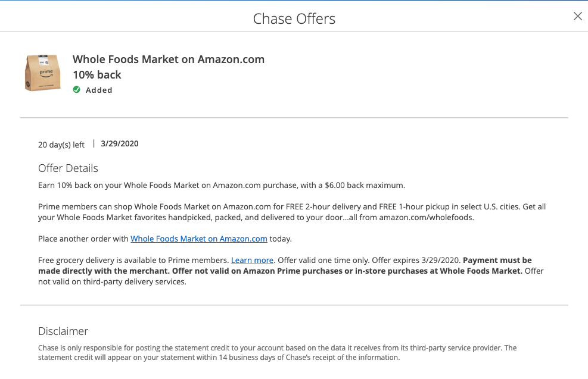Click the Prime members delivery paragraph
Screen dimensions: 588x379
point(292,212)
